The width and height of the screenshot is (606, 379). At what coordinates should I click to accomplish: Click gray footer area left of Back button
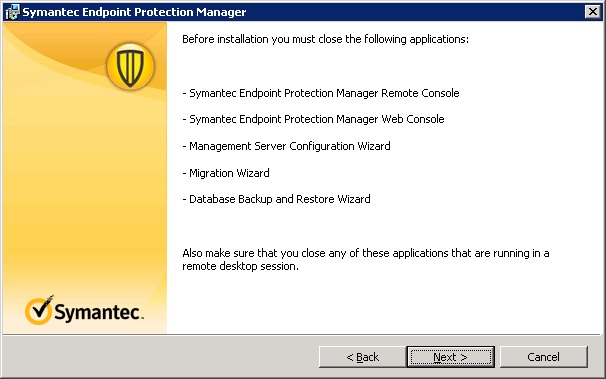pyautogui.click(x=160, y=357)
